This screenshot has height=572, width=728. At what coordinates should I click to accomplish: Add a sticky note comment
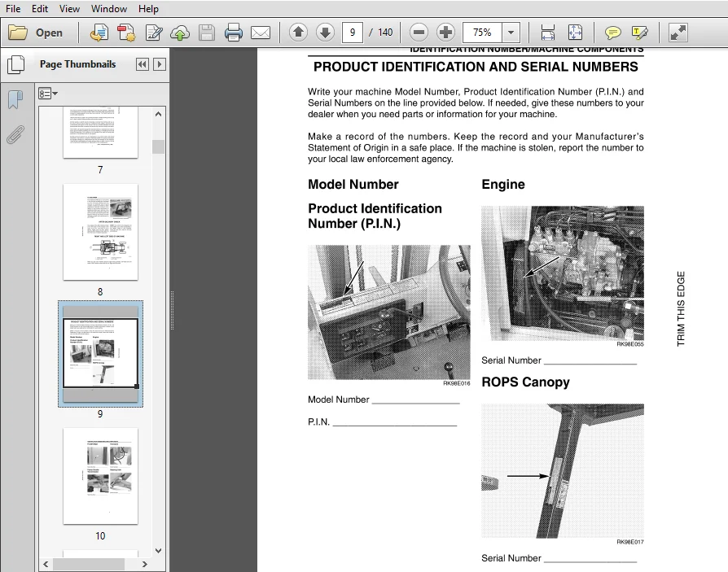(x=613, y=33)
